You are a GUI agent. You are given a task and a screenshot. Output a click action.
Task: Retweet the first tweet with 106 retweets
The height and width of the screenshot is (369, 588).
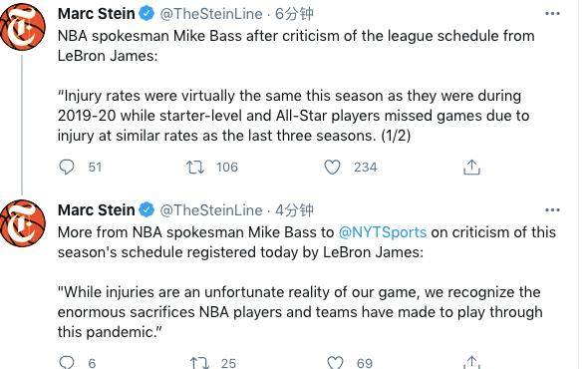195,167
